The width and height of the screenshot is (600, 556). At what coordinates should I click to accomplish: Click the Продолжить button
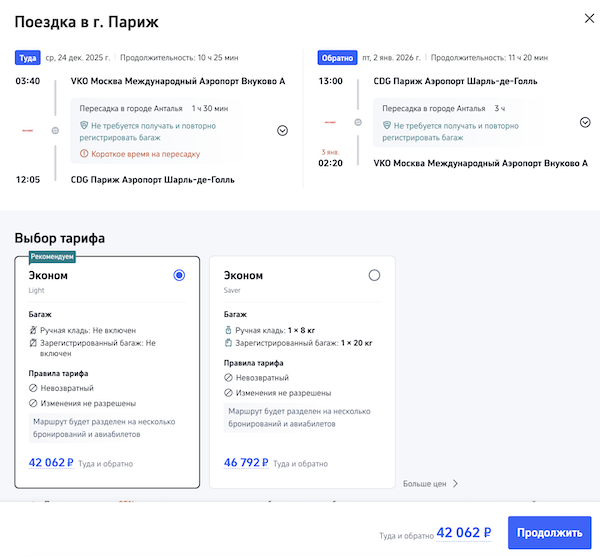point(549,532)
